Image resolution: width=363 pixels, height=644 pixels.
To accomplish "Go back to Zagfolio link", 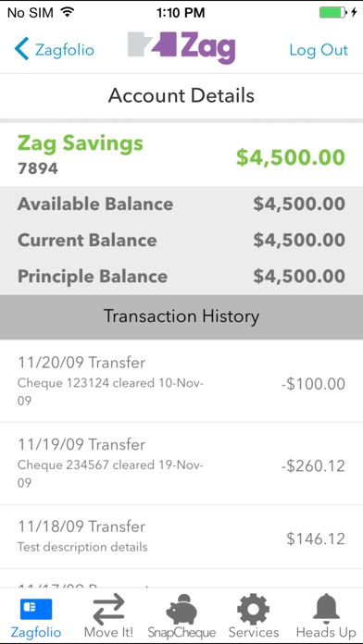I will click(x=65, y=50).
